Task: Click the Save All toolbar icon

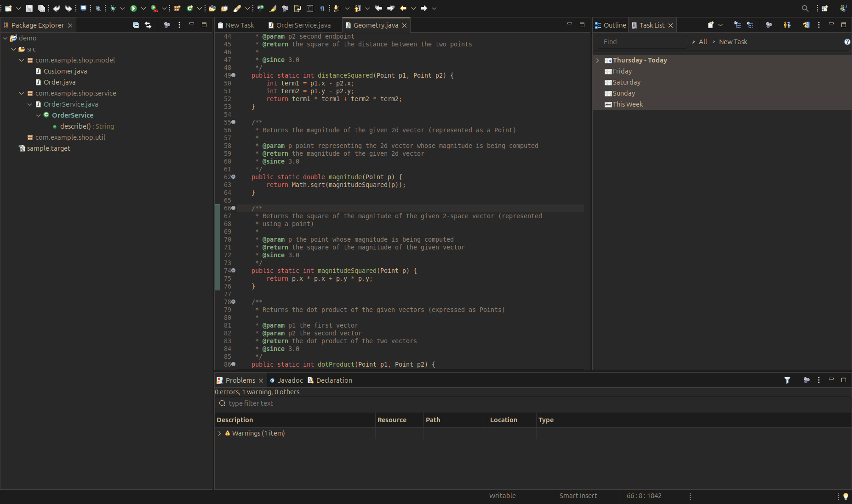Action: click(41, 8)
